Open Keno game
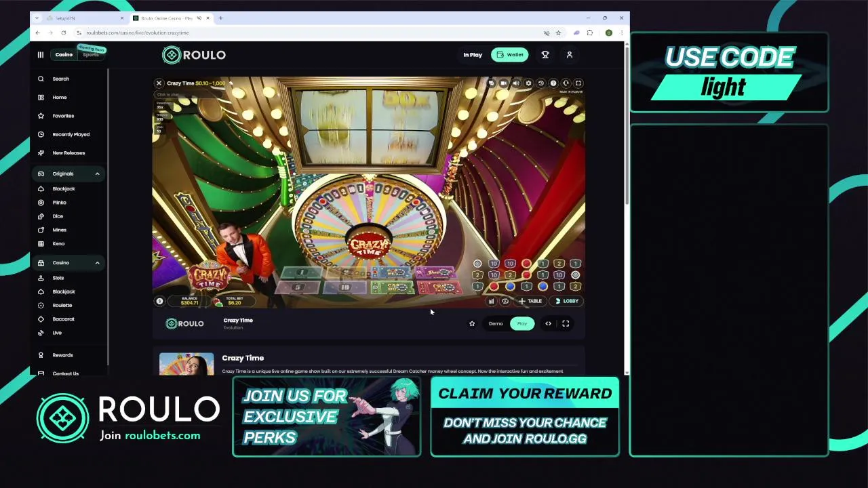Screen dimensions: 868x488 pos(58,243)
